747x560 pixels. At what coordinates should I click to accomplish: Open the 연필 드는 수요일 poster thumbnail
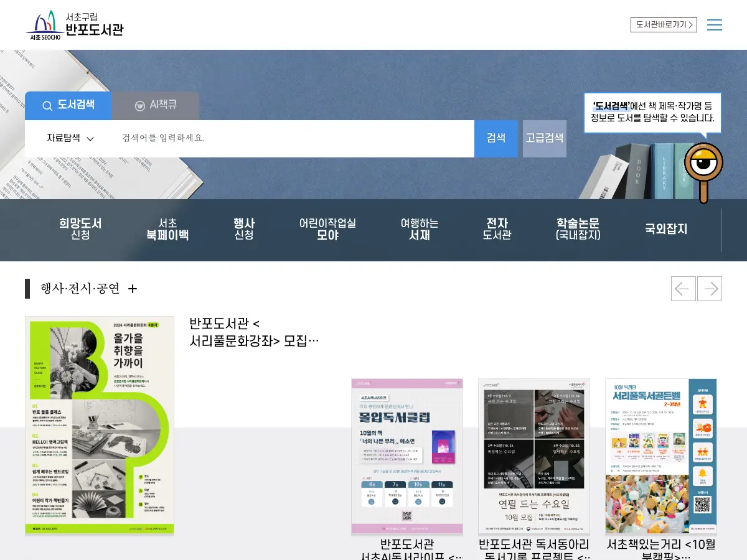click(x=534, y=457)
